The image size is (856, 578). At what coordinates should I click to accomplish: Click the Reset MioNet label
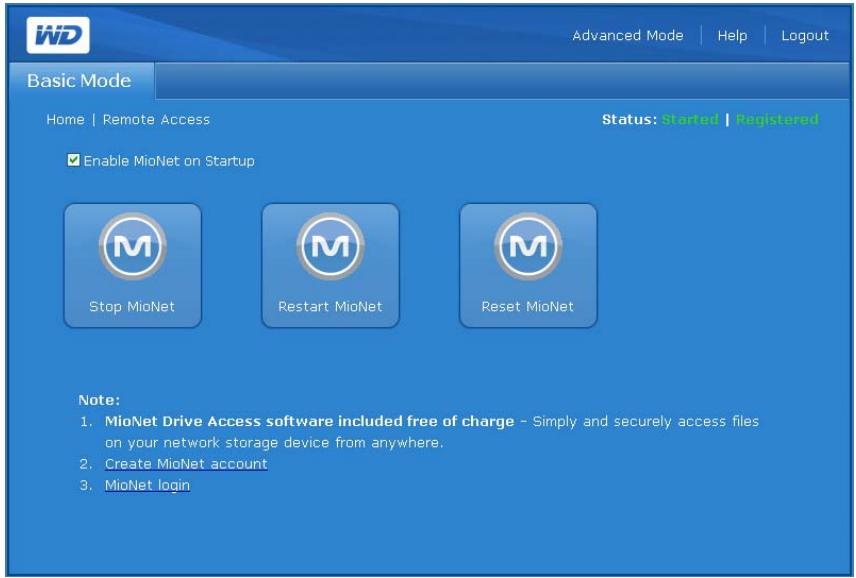(x=527, y=306)
